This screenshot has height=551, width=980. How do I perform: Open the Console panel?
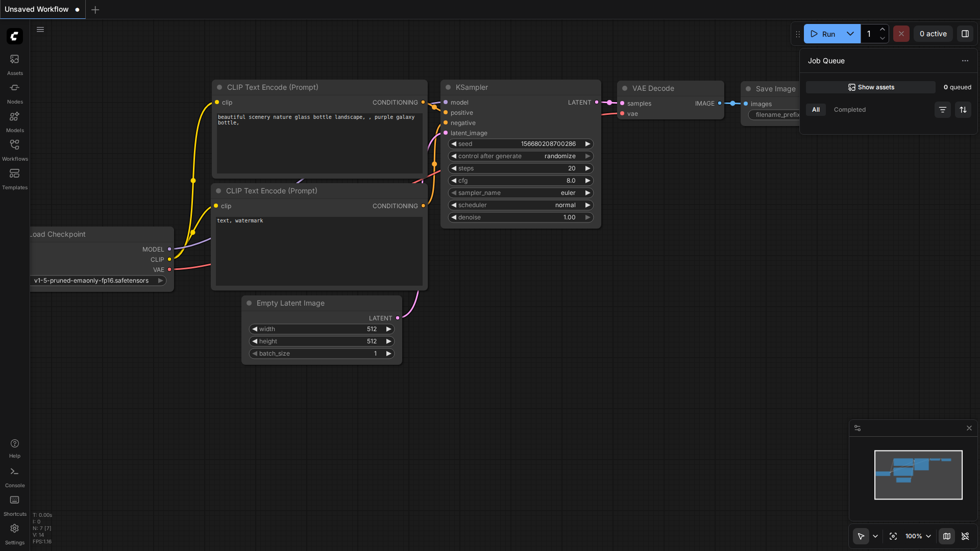click(x=15, y=478)
